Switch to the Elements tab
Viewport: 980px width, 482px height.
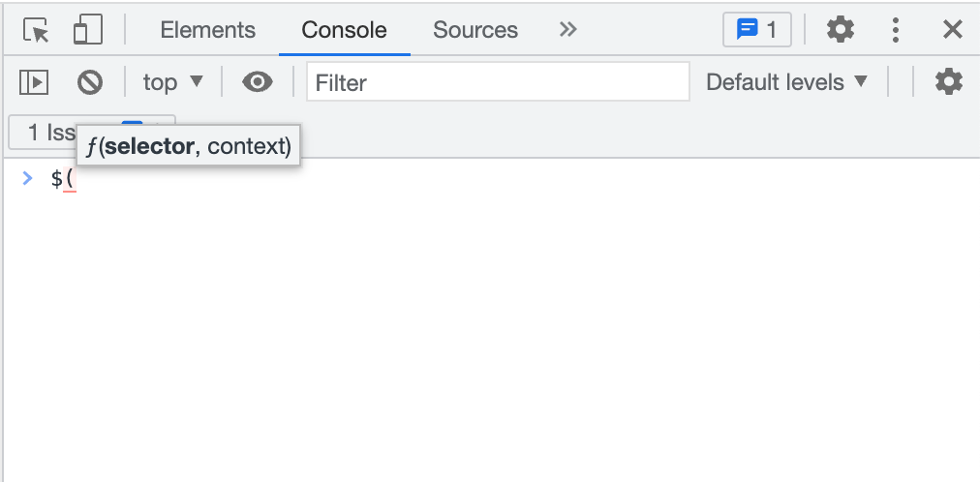point(207,30)
